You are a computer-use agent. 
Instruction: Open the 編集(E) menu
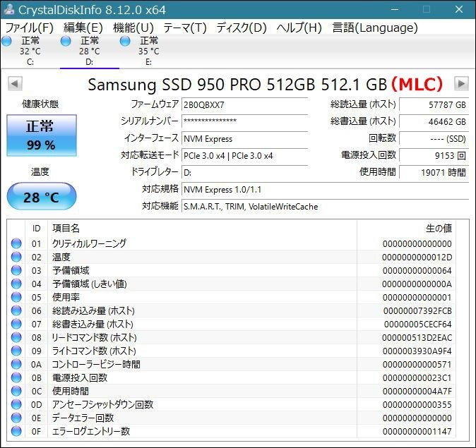click(83, 28)
